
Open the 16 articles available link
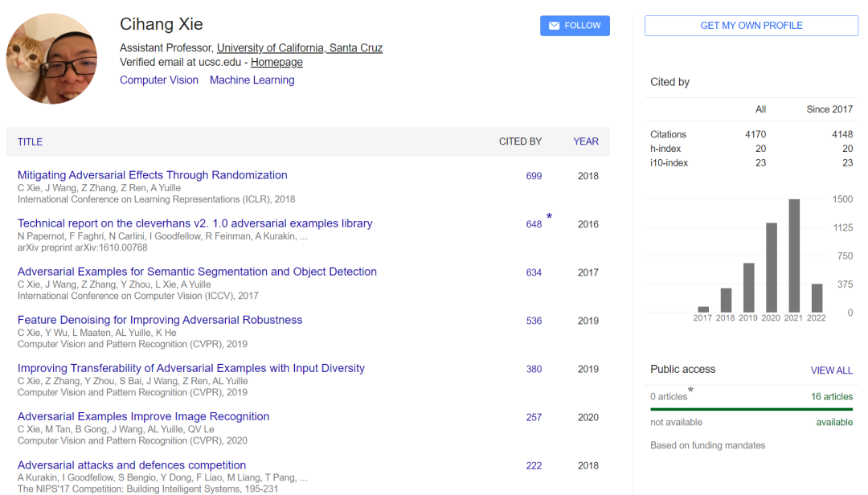[832, 396]
